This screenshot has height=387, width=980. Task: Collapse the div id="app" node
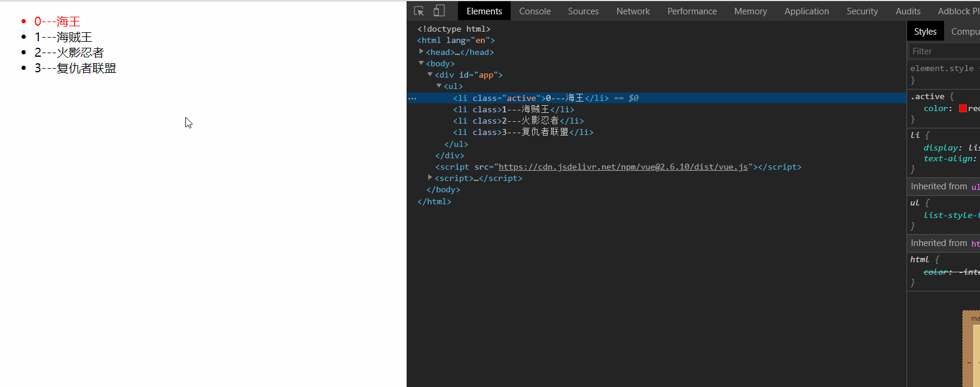coord(430,74)
